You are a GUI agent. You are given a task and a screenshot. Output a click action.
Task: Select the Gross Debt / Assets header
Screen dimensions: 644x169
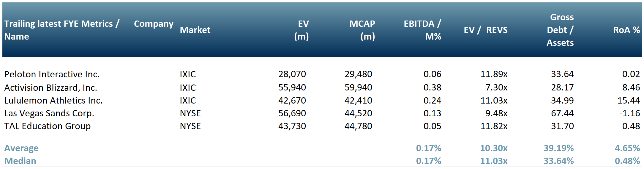(x=560, y=30)
